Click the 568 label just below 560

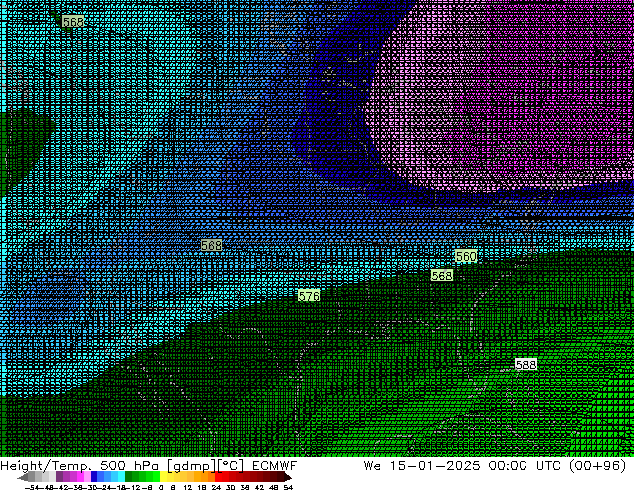(x=442, y=276)
